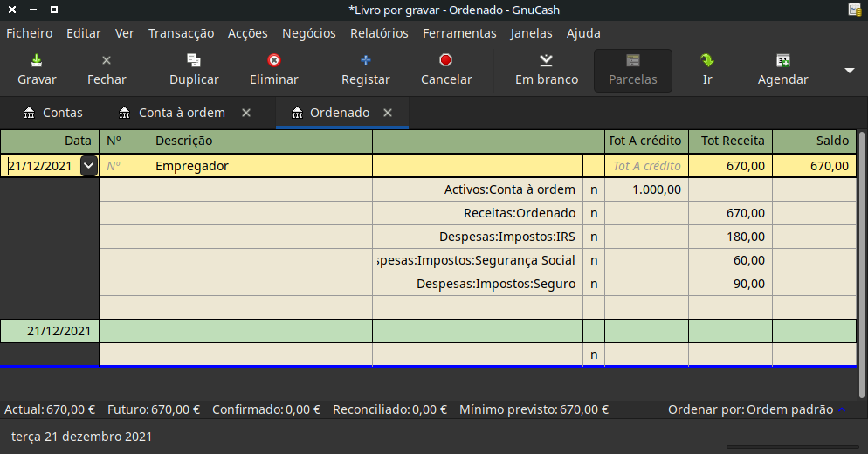
Task: Click the Fechar toolbar button
Action: (x=107, y=70)
